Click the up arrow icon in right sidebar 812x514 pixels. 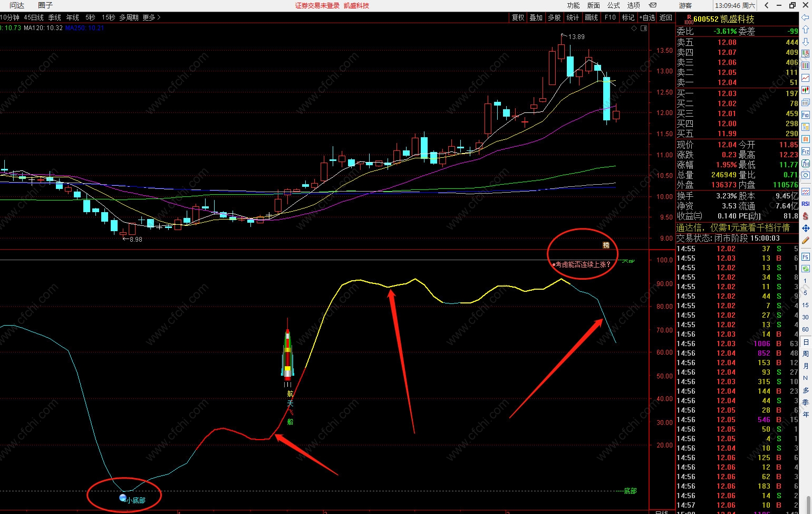(x=805, y=30)
